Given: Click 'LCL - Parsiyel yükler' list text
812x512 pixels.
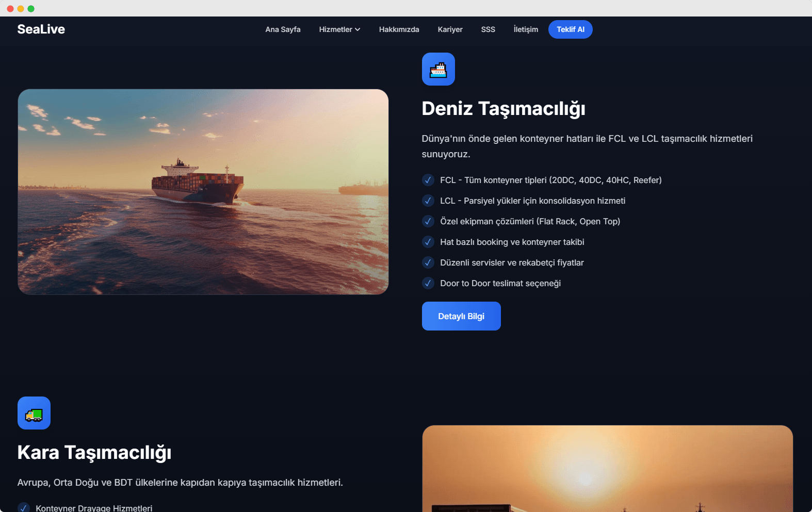Looking at the screenshot, I should coord(533,201).
